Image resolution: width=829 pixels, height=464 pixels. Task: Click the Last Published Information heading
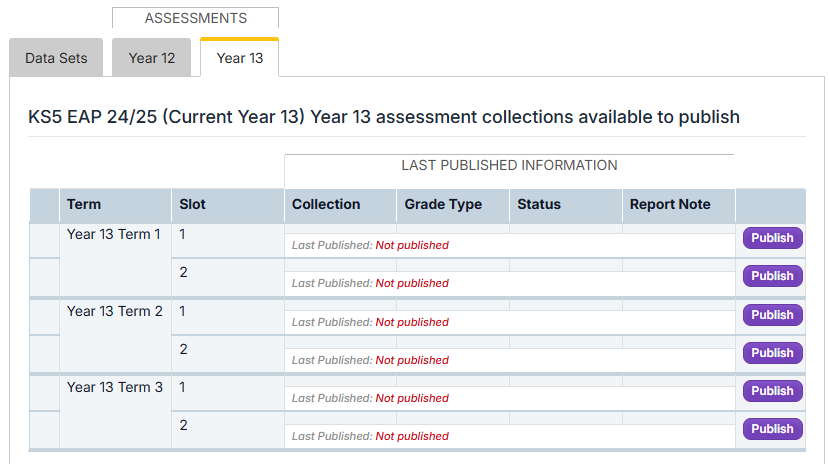click(x=509, y=165)
